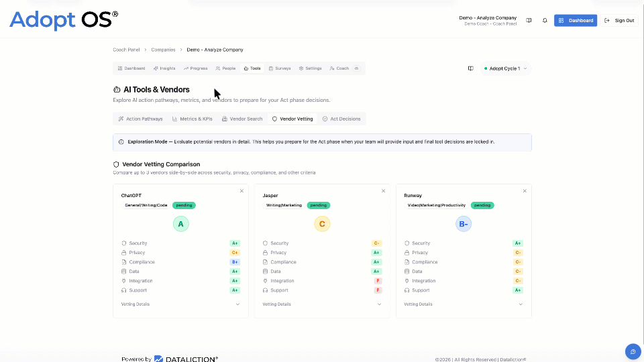This screenshot has width=644, height=362.
Task: Close the Runway vendor card
Action: pos(525,191)
